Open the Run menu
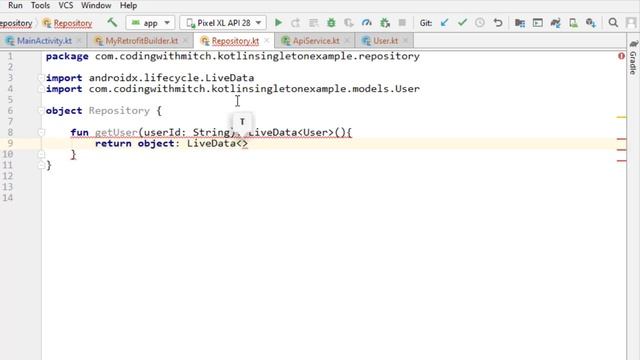The width and height of the screenshot is (640, 360). pos(16,5)
